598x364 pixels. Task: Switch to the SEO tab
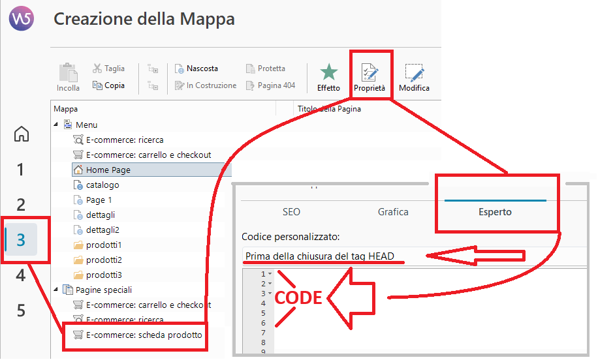[291, 212]
